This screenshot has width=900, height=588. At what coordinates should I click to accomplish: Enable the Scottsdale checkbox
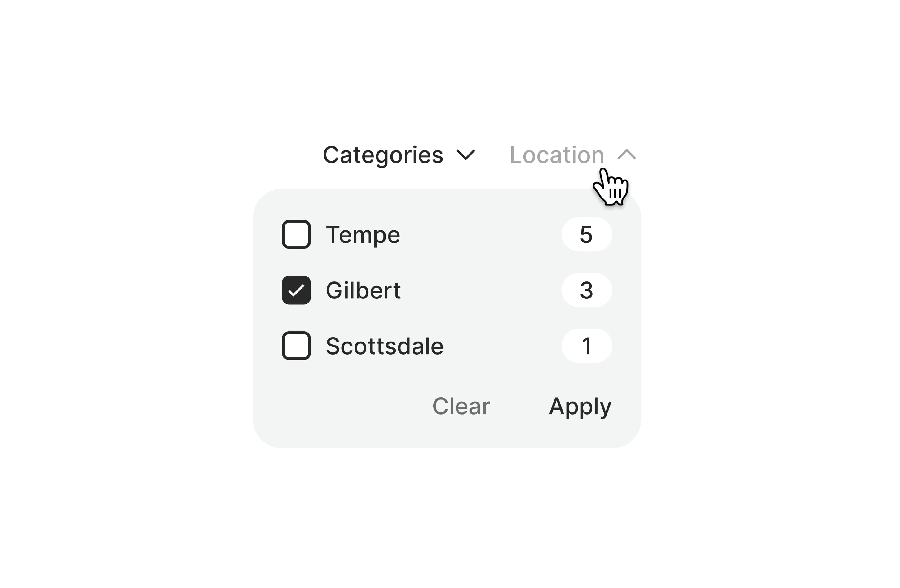pos(296,346)
